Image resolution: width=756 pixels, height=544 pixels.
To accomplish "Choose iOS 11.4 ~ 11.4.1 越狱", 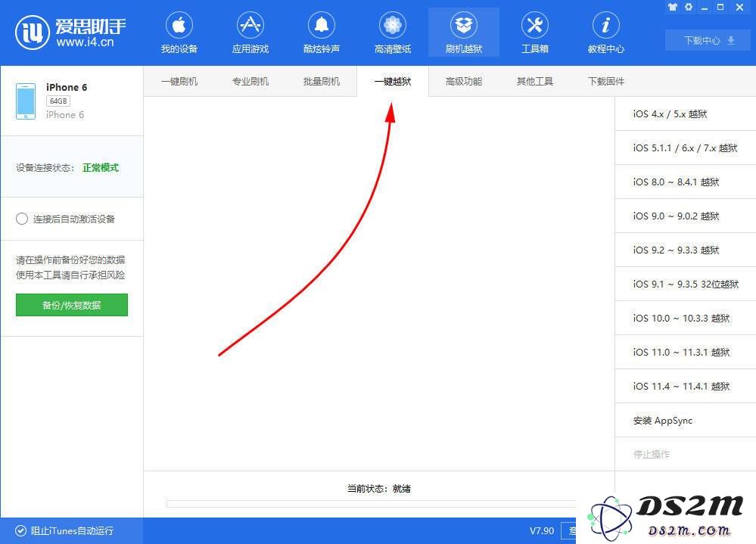I will (x=686, y=387).
